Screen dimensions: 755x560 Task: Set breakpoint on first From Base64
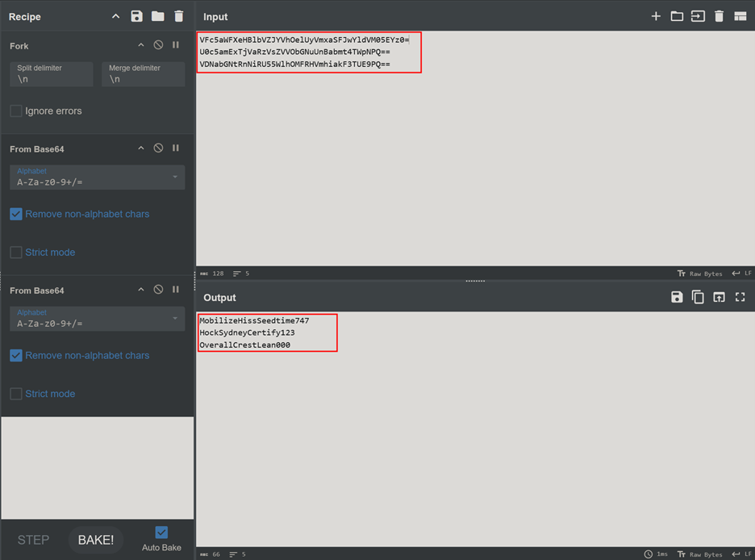click(x=176, y=148)
